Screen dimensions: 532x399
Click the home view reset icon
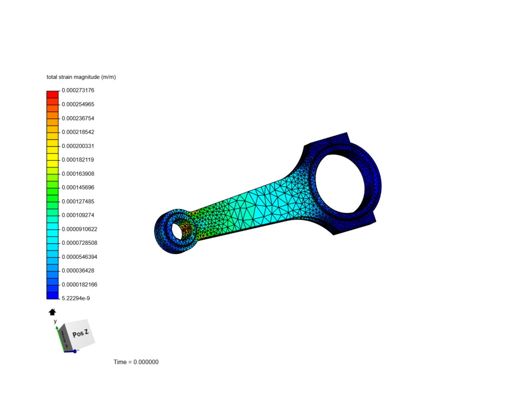point(52,312)
